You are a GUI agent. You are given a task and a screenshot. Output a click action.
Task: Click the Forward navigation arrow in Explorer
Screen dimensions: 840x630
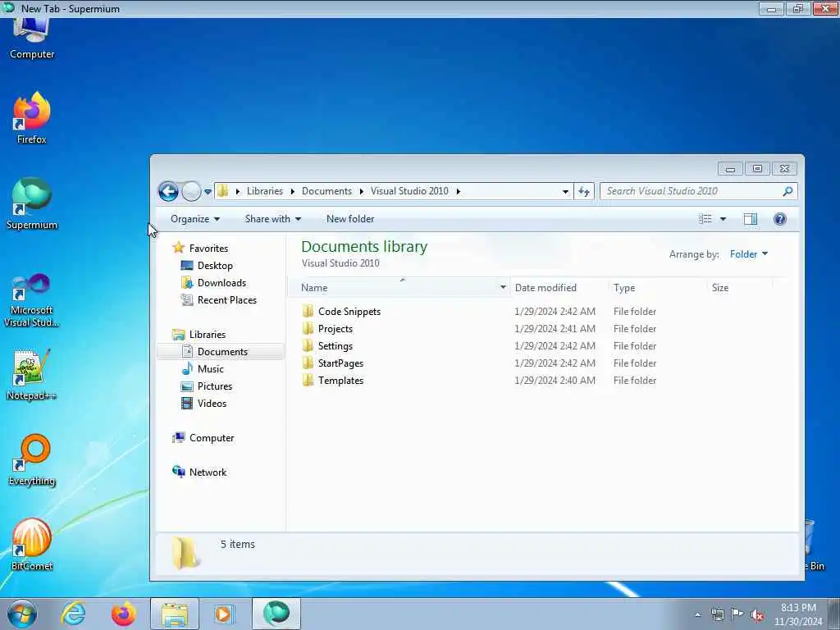point(191,191)
